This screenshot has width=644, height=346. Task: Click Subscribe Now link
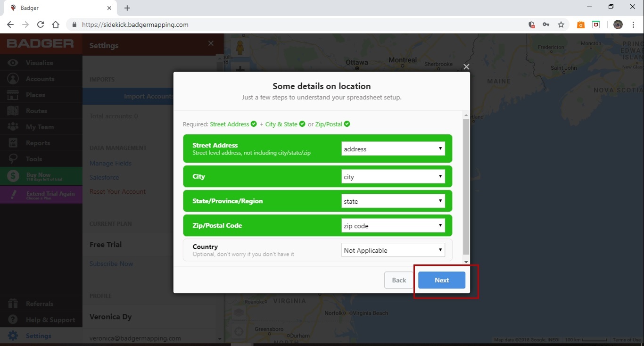[x=111, y=264]
